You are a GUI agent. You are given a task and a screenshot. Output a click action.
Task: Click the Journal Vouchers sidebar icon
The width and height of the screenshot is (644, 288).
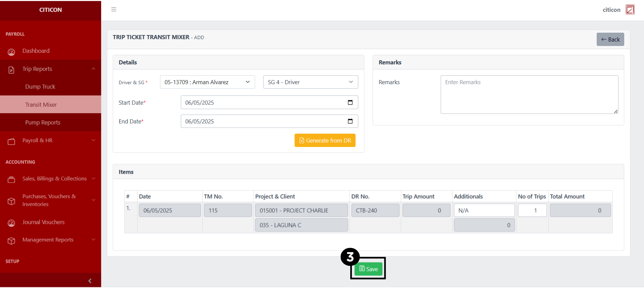pyautogui.click(x=12, y=223)
